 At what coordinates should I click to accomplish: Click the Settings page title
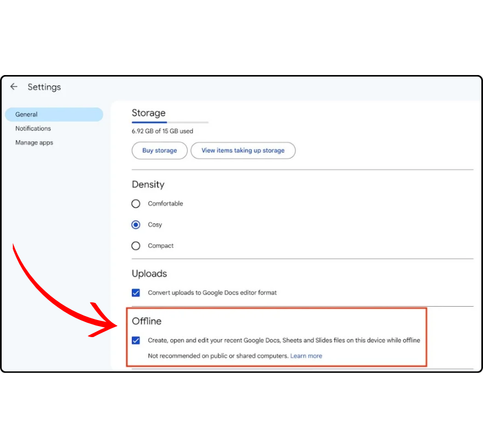tap(44, 87)
